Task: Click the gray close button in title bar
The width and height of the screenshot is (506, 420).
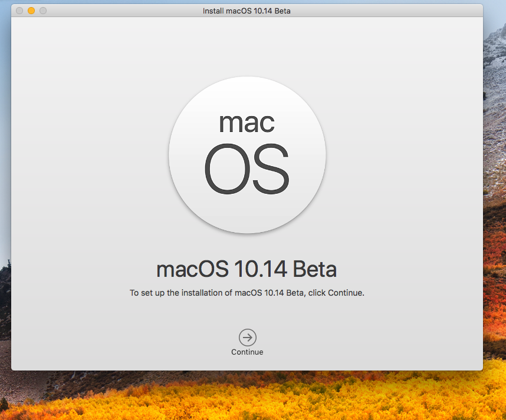Action: tap(19, 11)
